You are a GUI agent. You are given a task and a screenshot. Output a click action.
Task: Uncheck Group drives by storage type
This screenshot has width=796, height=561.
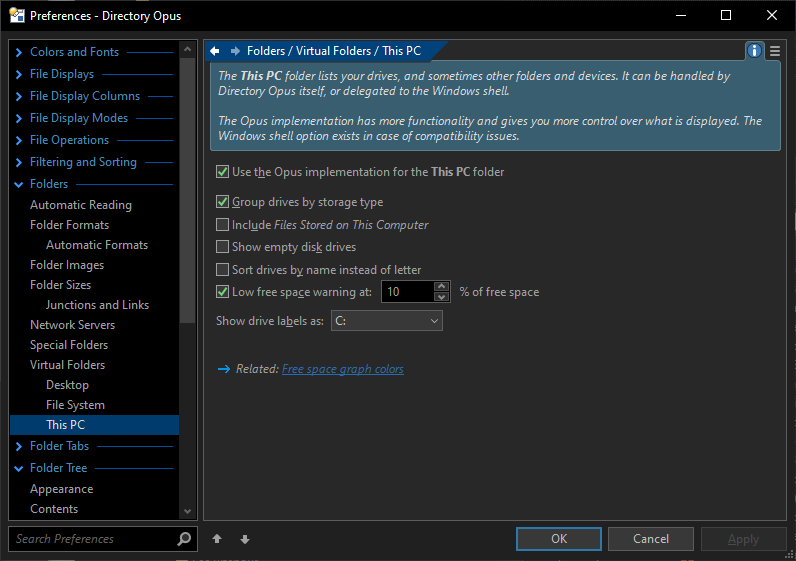(222, 202)
